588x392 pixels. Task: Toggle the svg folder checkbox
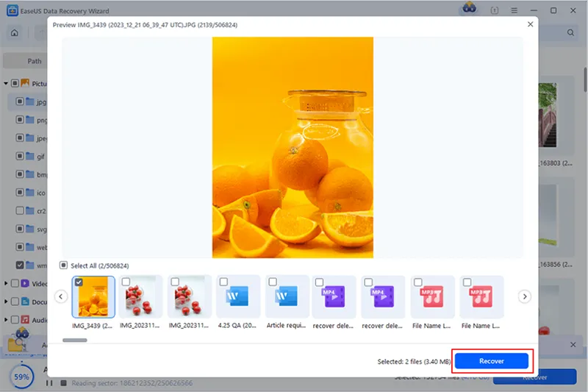20,229
